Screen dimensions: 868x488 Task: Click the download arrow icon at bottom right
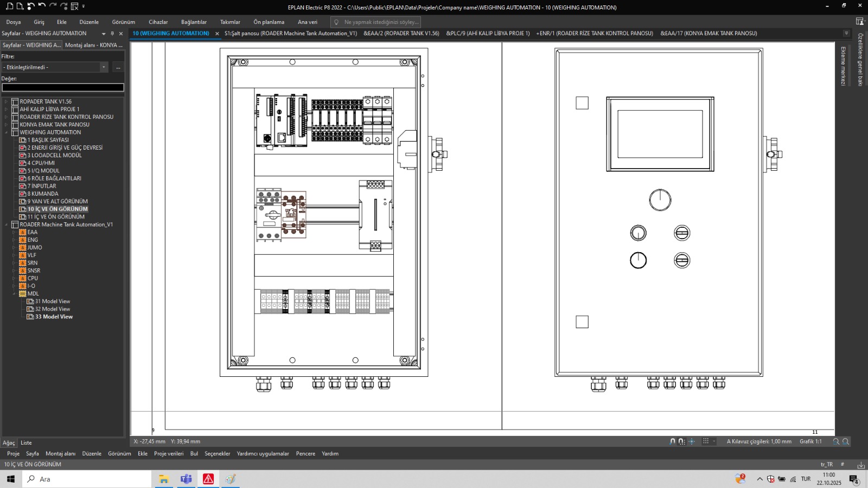coord(861,465)
